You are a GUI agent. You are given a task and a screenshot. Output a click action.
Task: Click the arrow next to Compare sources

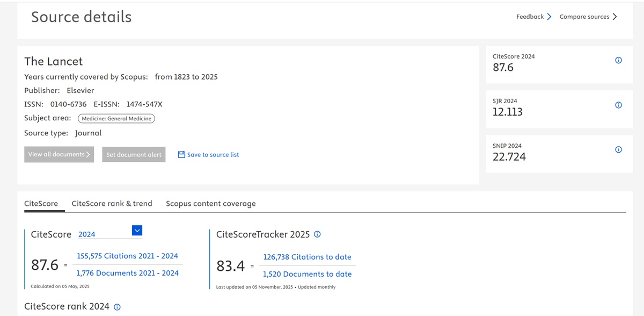[x=615, y=17]
